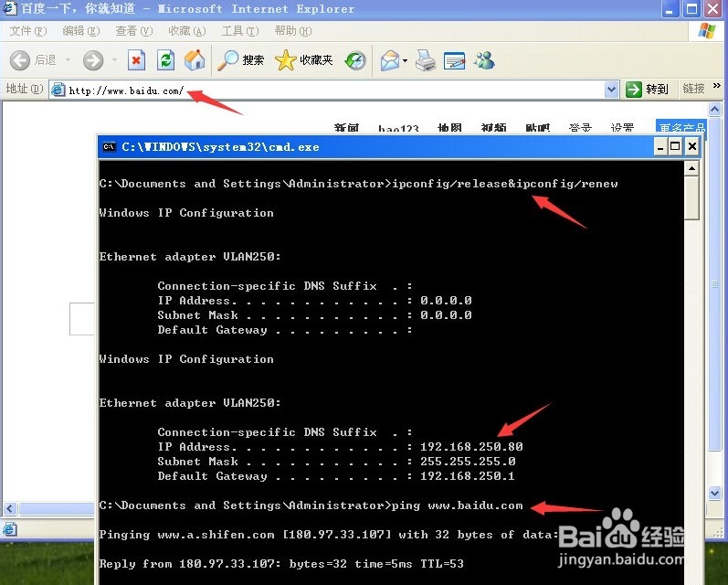Click the Back arrow button in Internet Explorer
This screenshot has width=728, height=585.
pyautogui.click(x=19, y=60)
